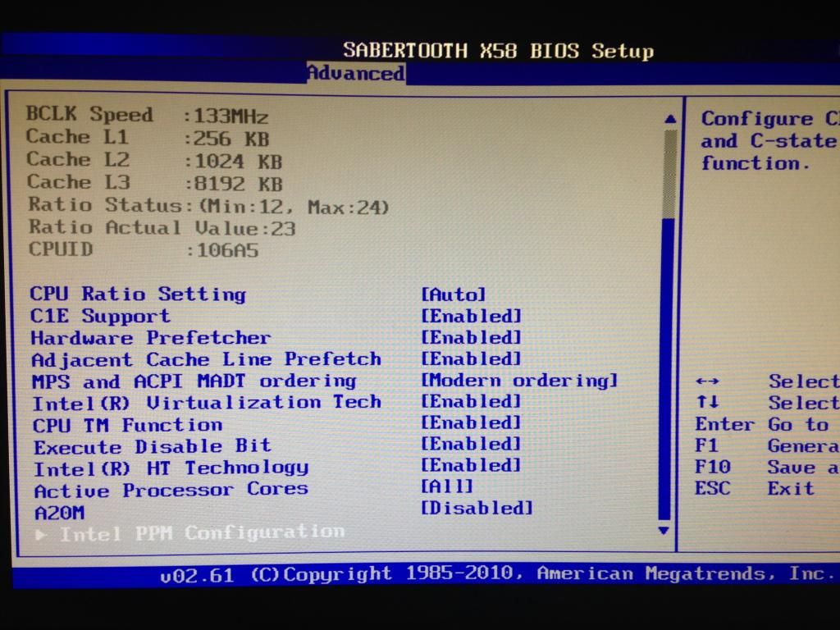Click Ratio Status Min 12 Max 24 line

pos(209,206)
